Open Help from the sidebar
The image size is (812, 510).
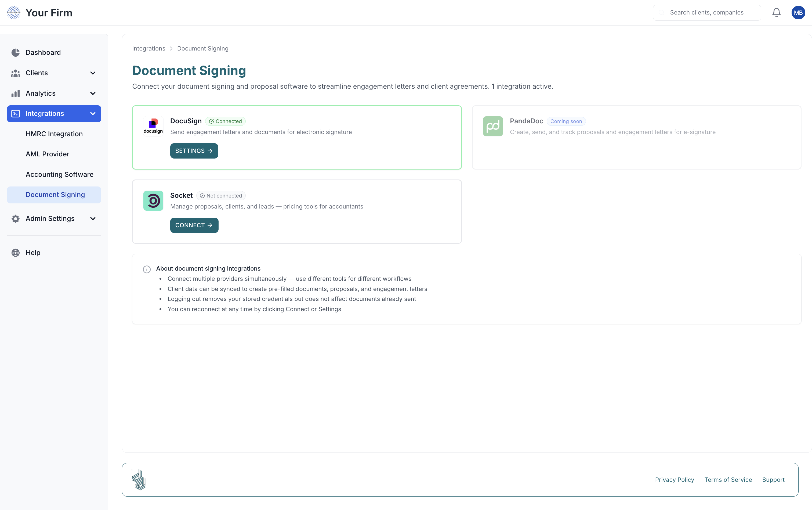click(x=33, y=253)
